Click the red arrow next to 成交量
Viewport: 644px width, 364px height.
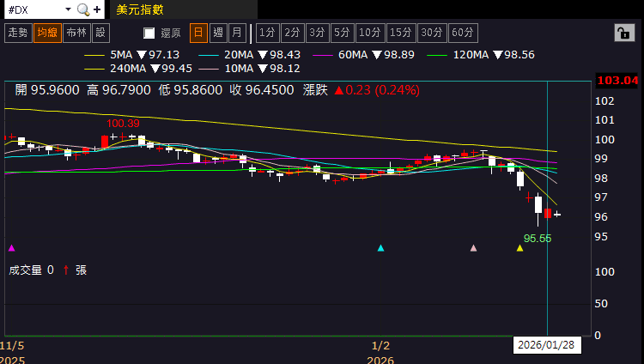pyautogui.click(x=65, y=270)
